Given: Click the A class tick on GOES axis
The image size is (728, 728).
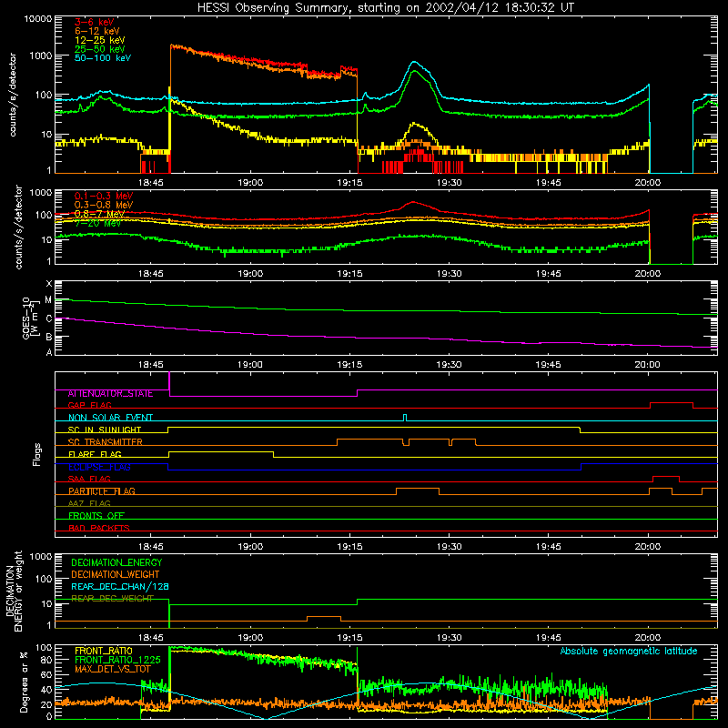Looking at the screenshot, I should tap(49, 352).
